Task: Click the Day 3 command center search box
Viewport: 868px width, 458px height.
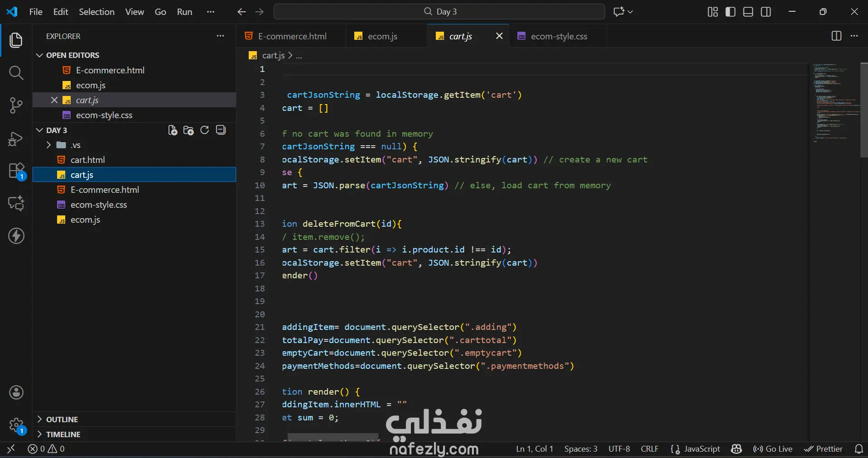Action: (x=439, y=12)
